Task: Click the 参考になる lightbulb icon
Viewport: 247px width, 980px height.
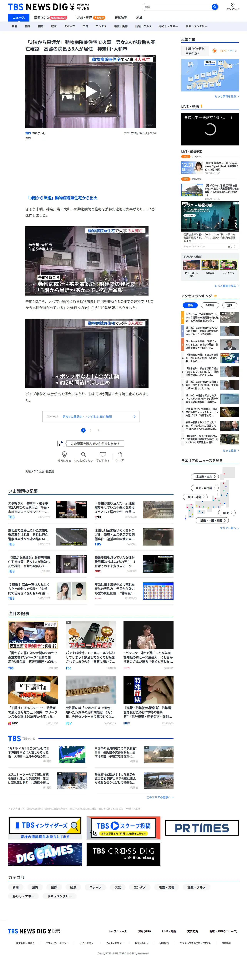Action: click(64, 454)
